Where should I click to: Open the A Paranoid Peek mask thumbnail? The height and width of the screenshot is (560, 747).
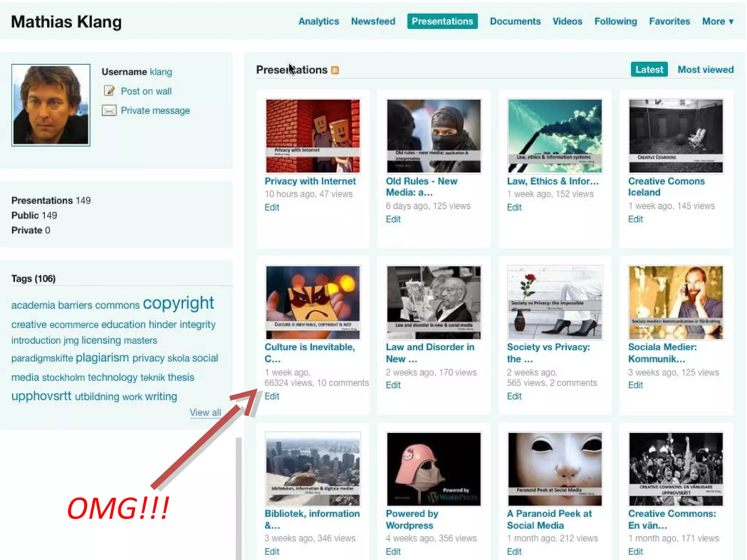pyautogui.click(x=554, y=469)
